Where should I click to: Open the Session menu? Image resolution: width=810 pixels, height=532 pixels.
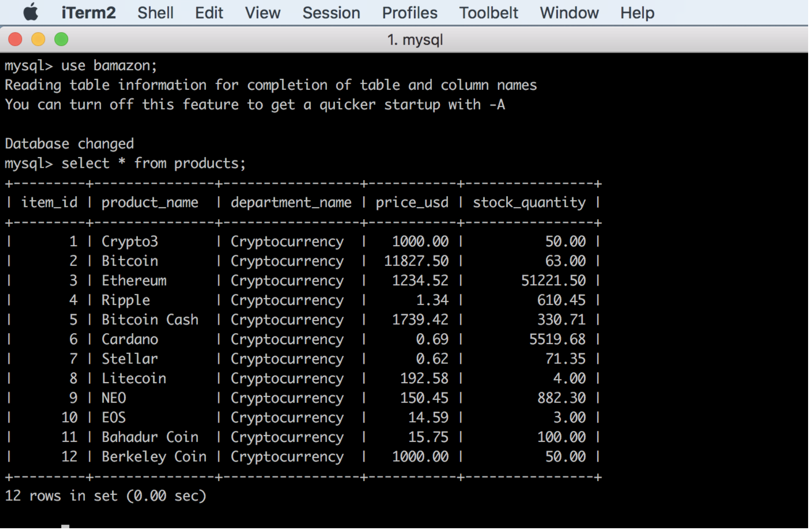(331, 13)
